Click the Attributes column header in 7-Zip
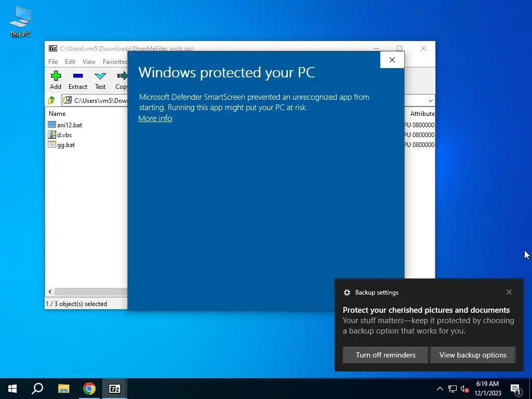532x399 pixels. (422, 114)
